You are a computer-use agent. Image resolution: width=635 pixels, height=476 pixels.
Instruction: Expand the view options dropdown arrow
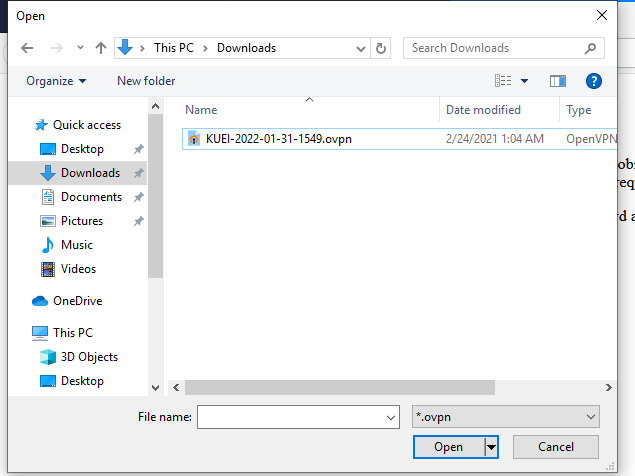[524, 81]
